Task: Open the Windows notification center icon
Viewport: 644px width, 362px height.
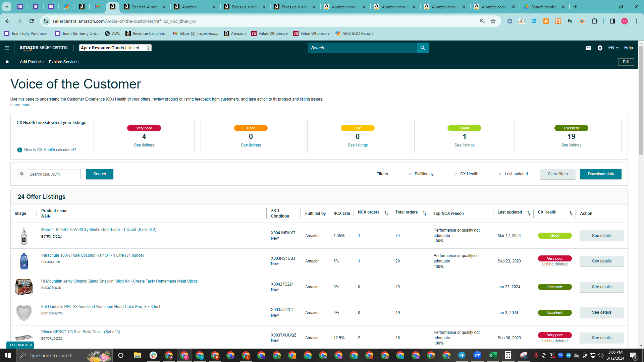Action: [634, 355]
